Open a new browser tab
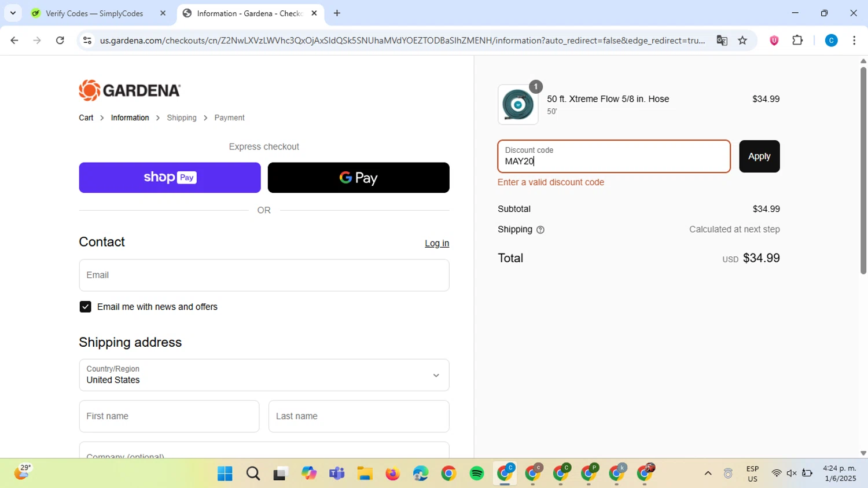 (337, 13)
